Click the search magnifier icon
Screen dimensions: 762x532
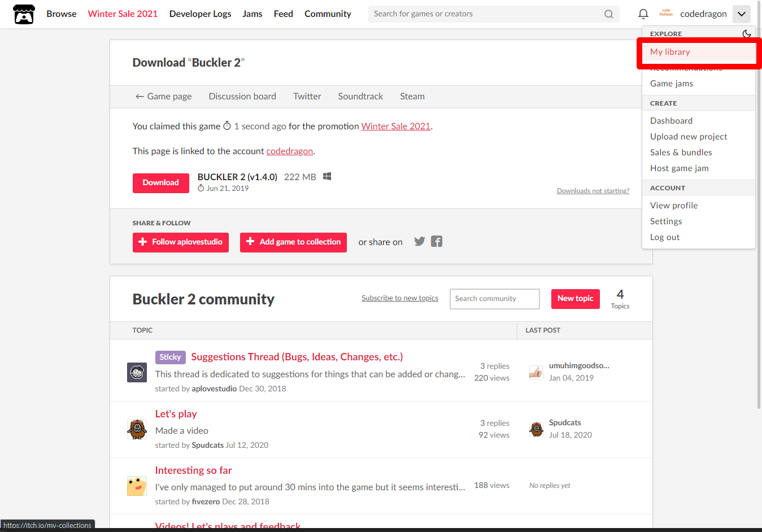(609, 14)
